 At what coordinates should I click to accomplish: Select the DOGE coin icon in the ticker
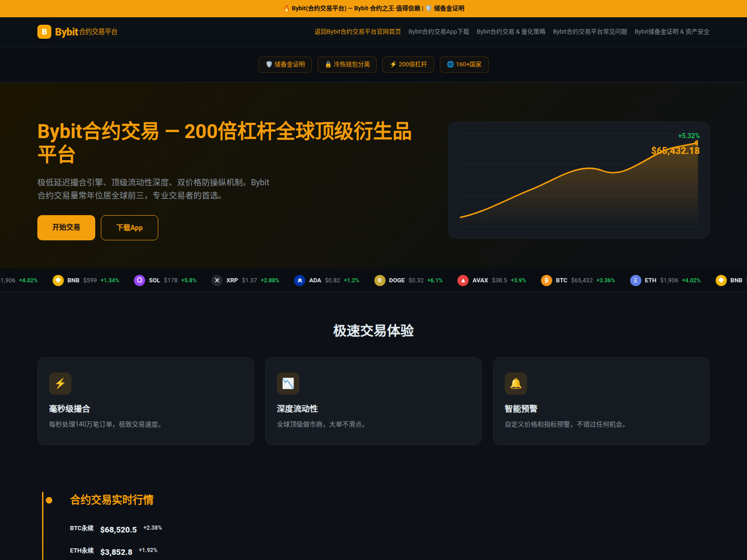tap(380, 280)
